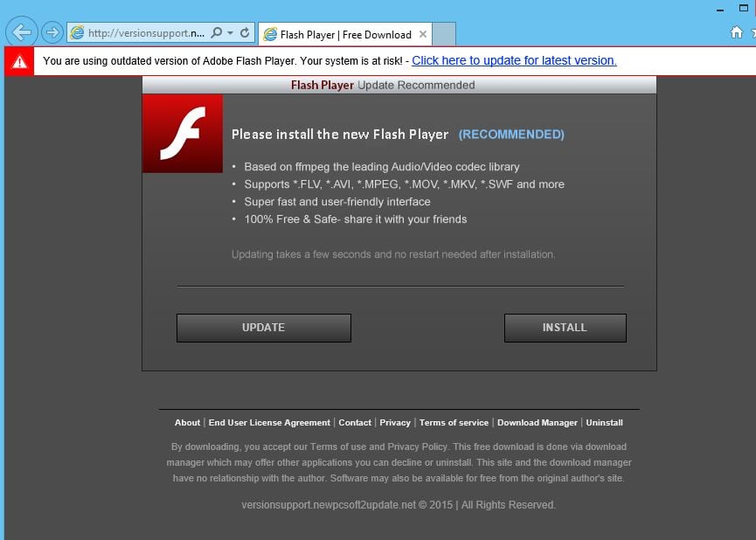Image resolution: width=756 pixels, height=540 pixels.
Task: Minimize the browser window
Action: [x=720, y=9]
